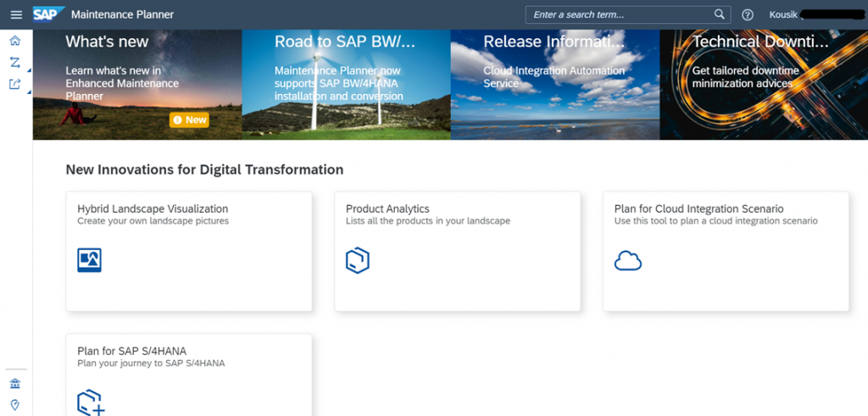868x416 pixels.
Task: Click the cloud icon on Cloud Integration tile
Action: tap(628, 261)
